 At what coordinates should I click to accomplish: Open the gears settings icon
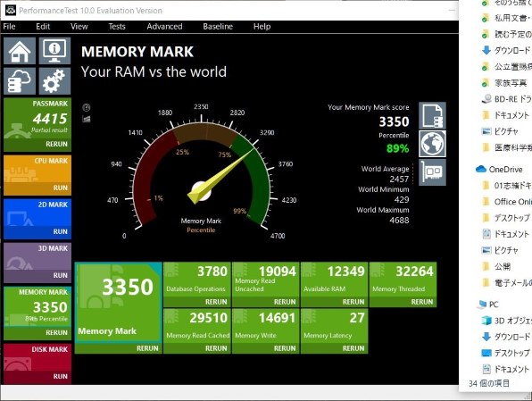[54, 80]
